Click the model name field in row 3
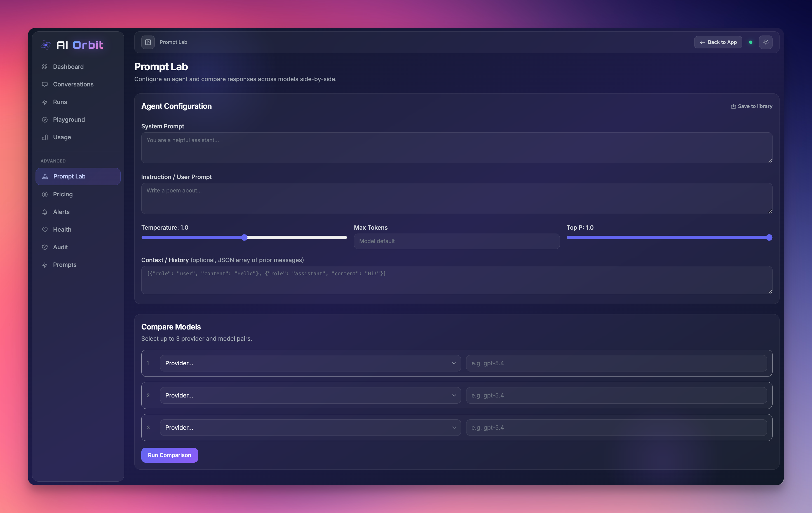 click(x=616, y=427)
